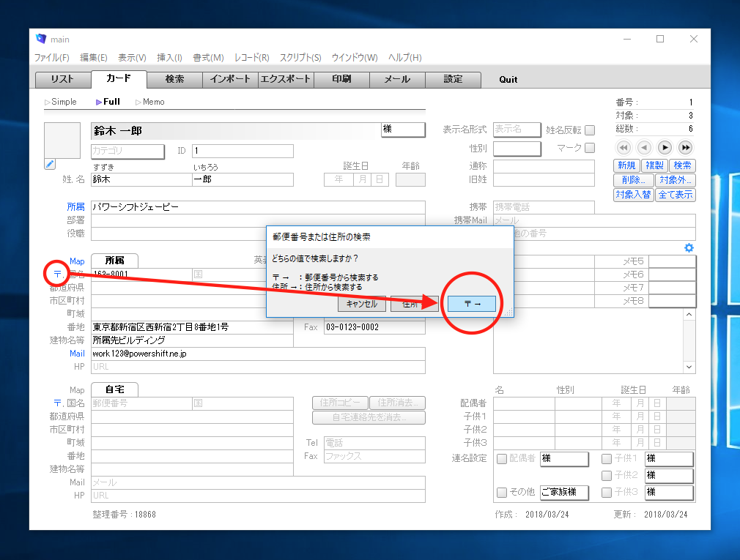Check the その他 checkbox in 連名設定
Image resolution: width=740 pixels, height=560 pixels.
(502, 492)
